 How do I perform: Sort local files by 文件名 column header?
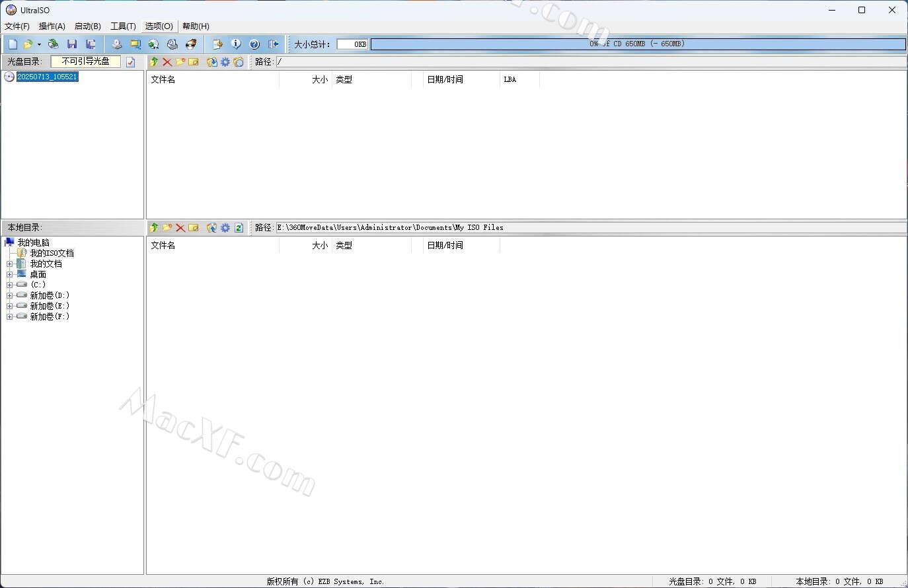tap(213, 245)
